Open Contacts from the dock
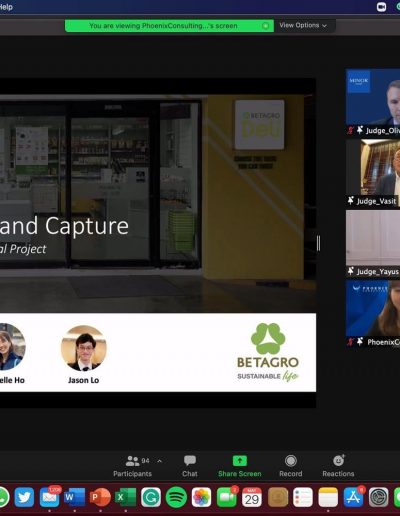This screenshot has width=400, height=516. 278,497
